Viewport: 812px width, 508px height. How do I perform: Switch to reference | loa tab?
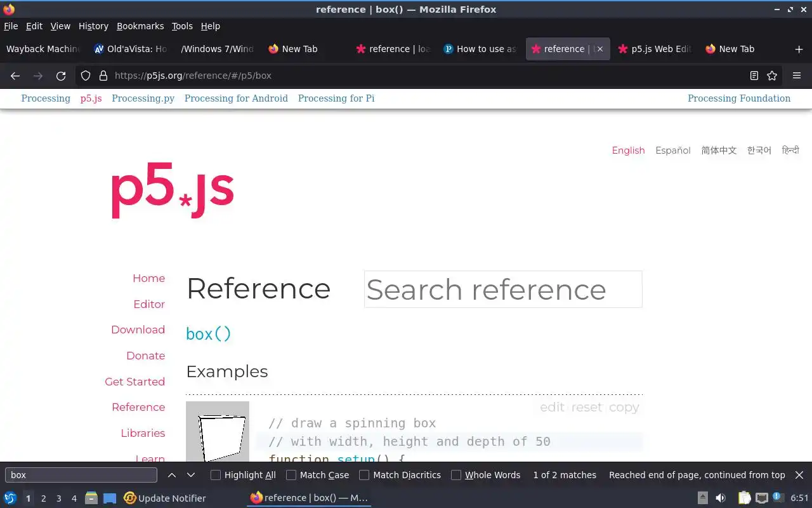click(393, 49)
